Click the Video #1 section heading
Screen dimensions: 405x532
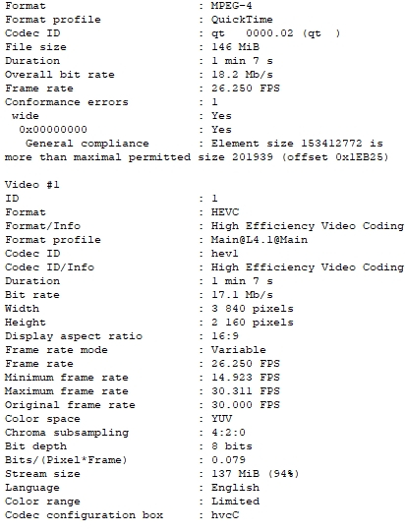coord(32,185)
